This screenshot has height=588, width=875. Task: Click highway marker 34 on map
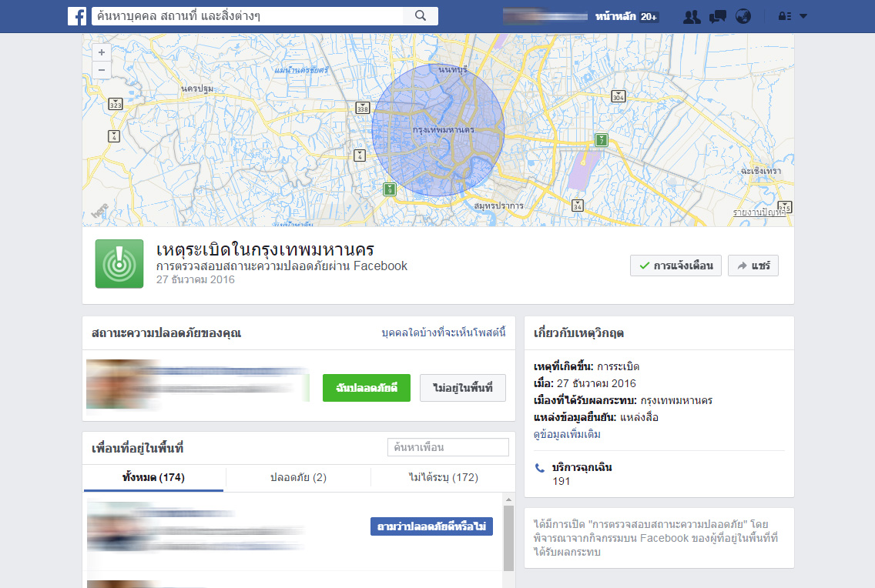578,205
